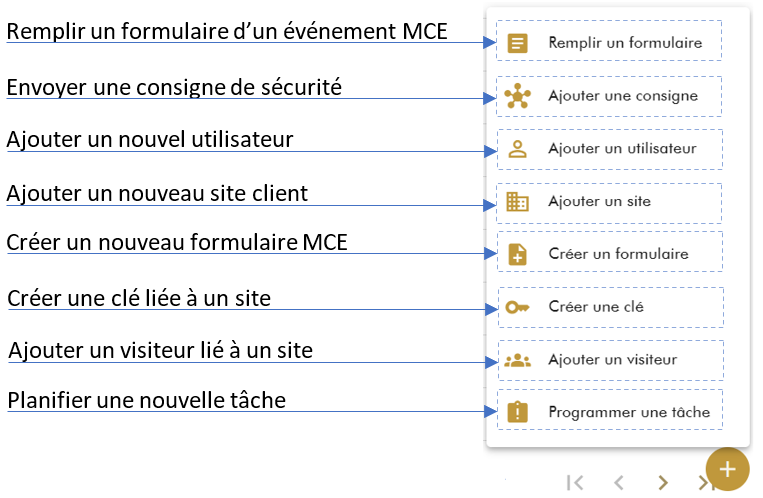
Task: Click the building icon beside Ajouter un site
Action: [x=517, y=202]
